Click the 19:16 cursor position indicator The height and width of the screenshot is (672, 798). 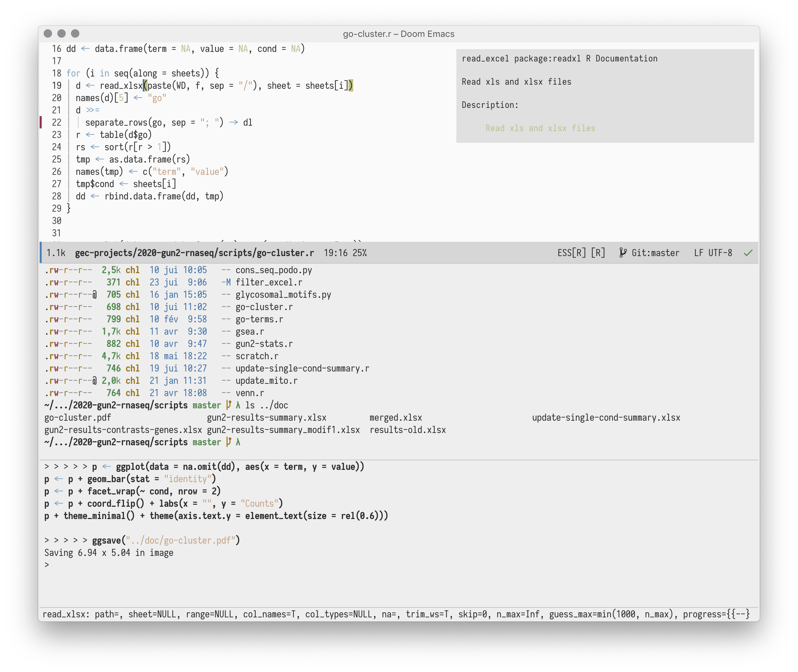click(x=335, y=253)
